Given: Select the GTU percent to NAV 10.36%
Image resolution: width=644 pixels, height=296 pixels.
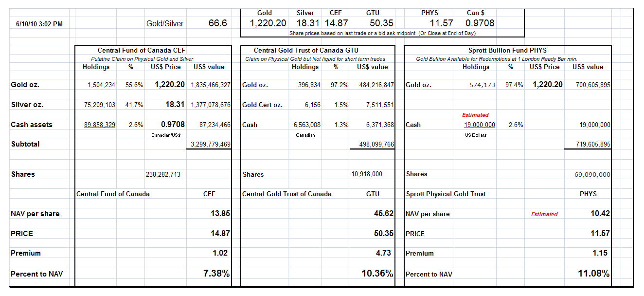Looking at the screenshot, I should pyautogui.click(x=377, y=274).
